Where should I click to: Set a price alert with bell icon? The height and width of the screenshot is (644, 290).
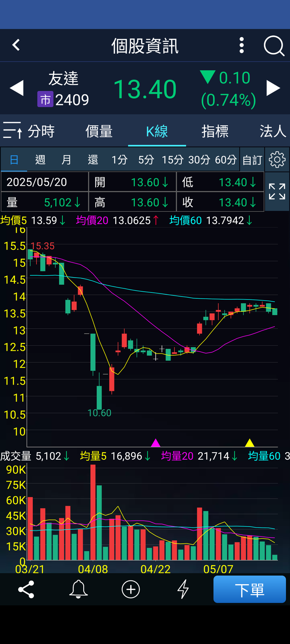78,589
